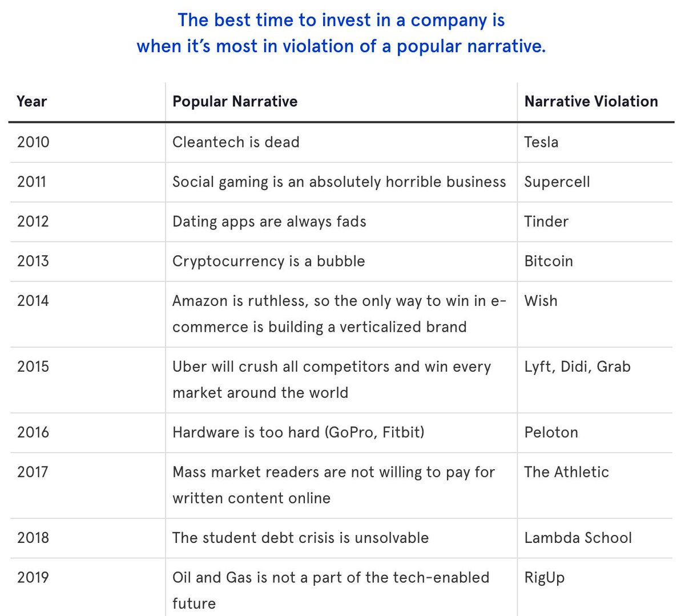Screen dimensions: 685x616
Task: Select the Wish cell in 2014 row
Action: point(541,301)
